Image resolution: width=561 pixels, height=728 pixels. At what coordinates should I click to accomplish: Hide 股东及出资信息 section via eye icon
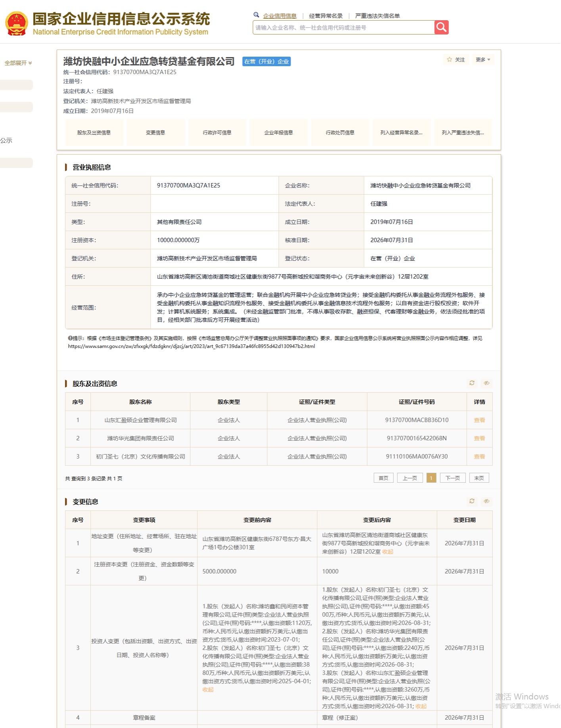tap(486, 383)
